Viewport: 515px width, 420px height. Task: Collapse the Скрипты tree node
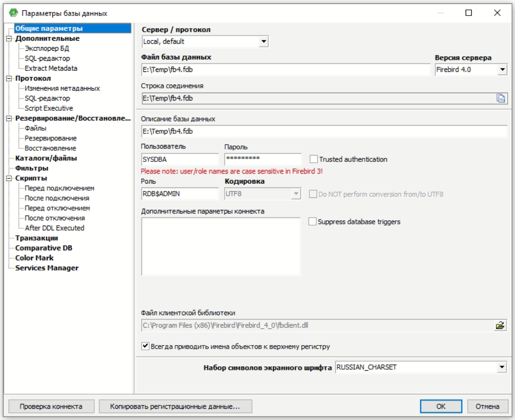tap(8, 178)
